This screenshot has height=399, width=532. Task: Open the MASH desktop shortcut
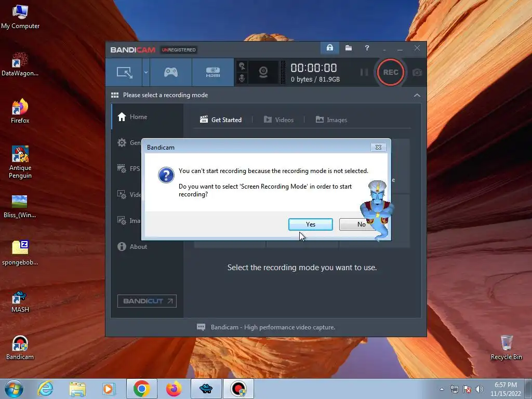click(20, 301)
